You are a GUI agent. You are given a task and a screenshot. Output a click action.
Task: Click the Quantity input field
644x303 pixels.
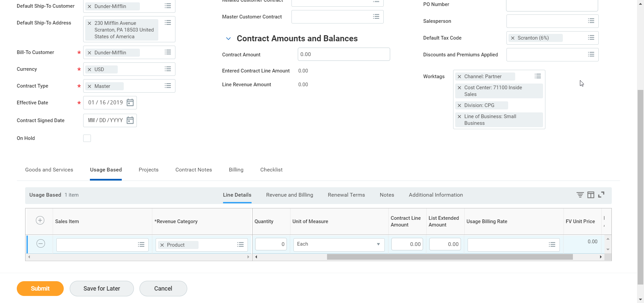tap(271, 244)
